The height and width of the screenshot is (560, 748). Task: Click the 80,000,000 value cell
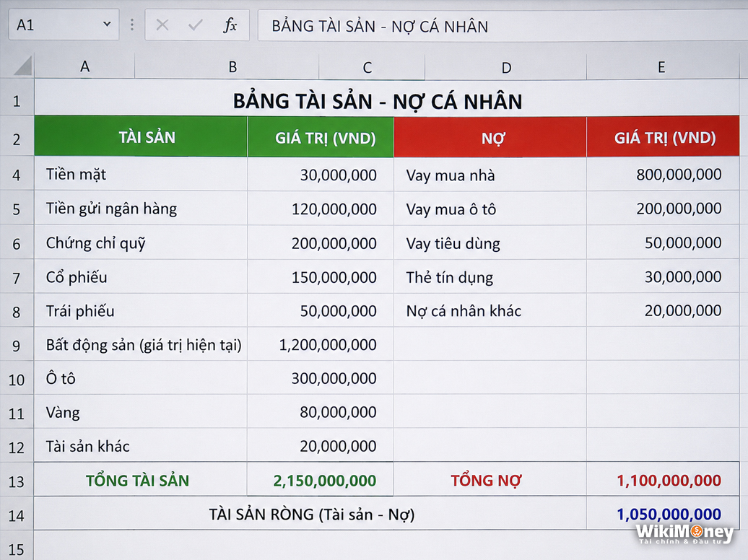click(321, 412)
